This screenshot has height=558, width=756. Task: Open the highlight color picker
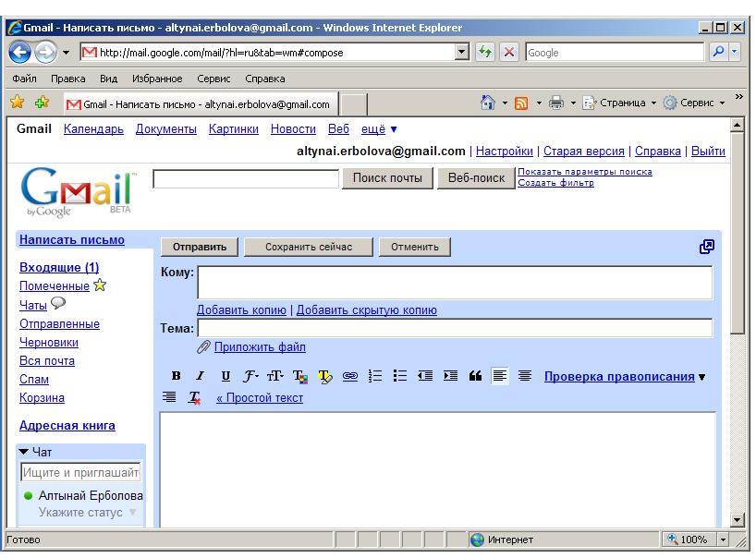coord(325,376)
